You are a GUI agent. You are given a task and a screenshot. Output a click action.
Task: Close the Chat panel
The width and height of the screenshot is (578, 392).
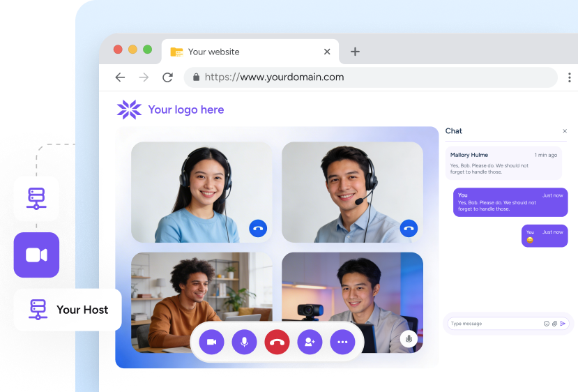(x=565, y=131)
